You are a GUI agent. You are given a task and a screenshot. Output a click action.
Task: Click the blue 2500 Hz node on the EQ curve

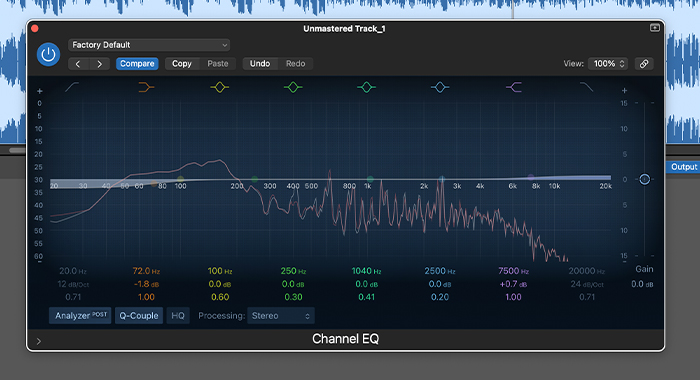pyautogui.click(x=442, y=179)
